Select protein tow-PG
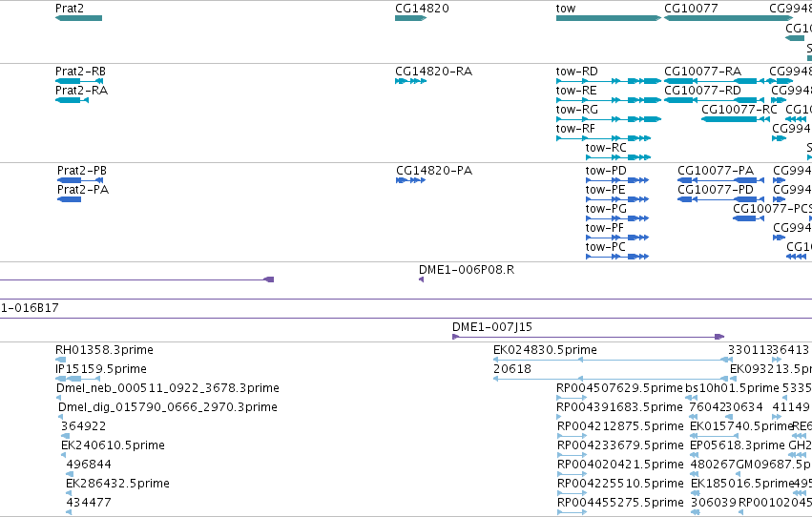The height and width of the screenshot is (517, 812). (617, 218)
